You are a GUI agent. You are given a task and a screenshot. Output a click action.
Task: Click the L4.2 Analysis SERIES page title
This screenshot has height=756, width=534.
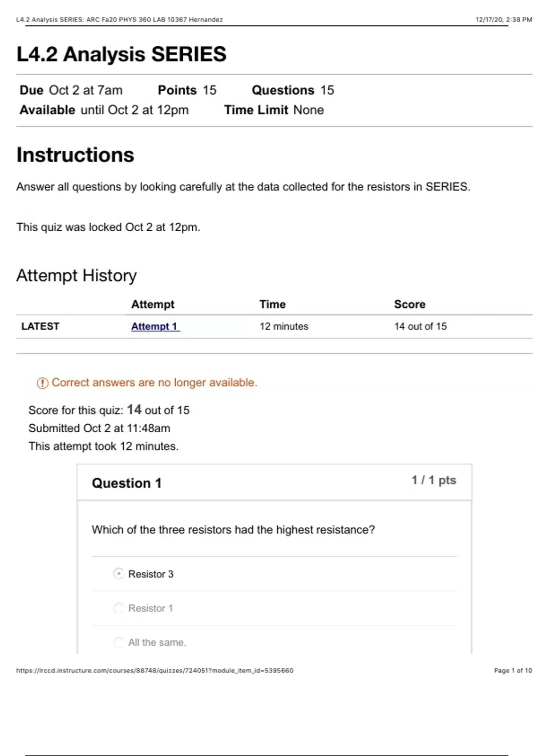[121, 54]
